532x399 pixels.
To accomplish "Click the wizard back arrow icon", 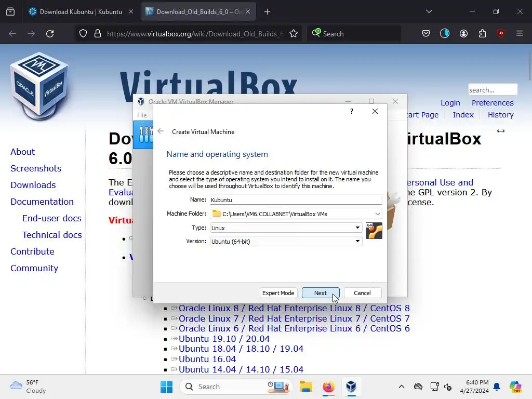I will [161, 131].
